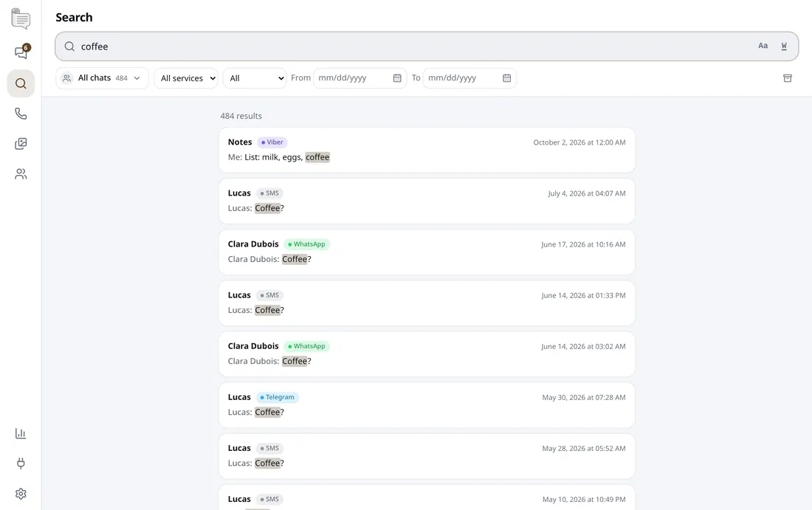Open the All services dropdown

pyautogui.click(x=186, y=78)
